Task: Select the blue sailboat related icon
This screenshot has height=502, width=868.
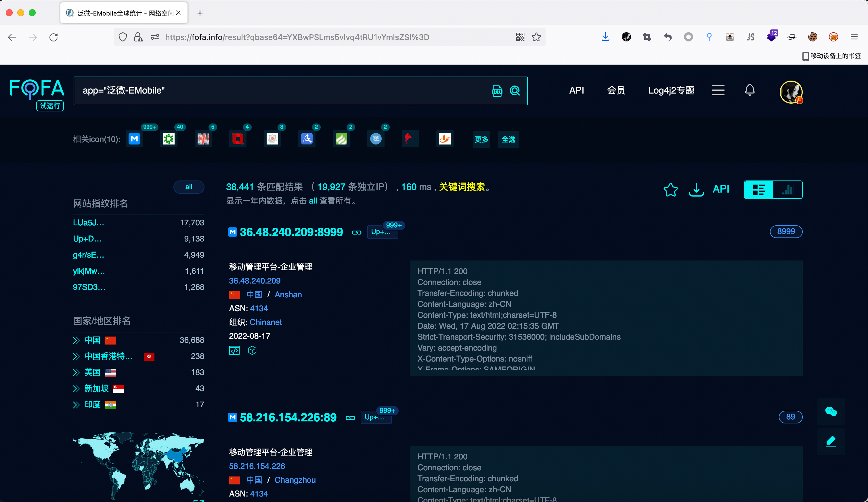Action: pos(307,139)
